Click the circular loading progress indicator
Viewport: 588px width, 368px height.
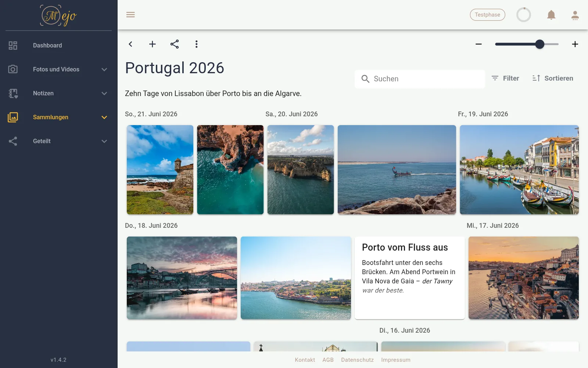[524, 15]
